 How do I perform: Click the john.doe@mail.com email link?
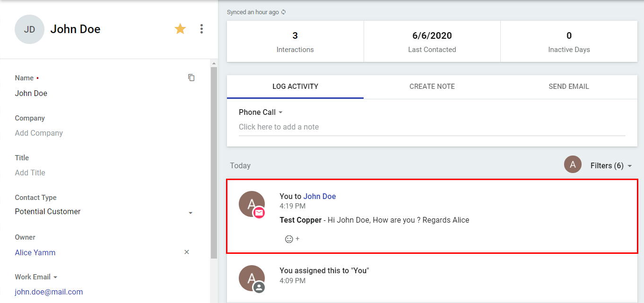[x=49, y=292]
